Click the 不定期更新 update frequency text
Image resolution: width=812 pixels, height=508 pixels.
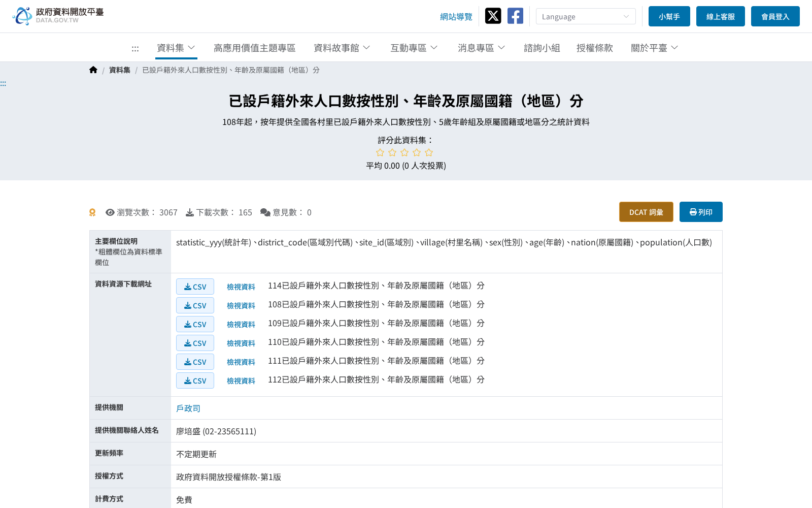(196, 454)
